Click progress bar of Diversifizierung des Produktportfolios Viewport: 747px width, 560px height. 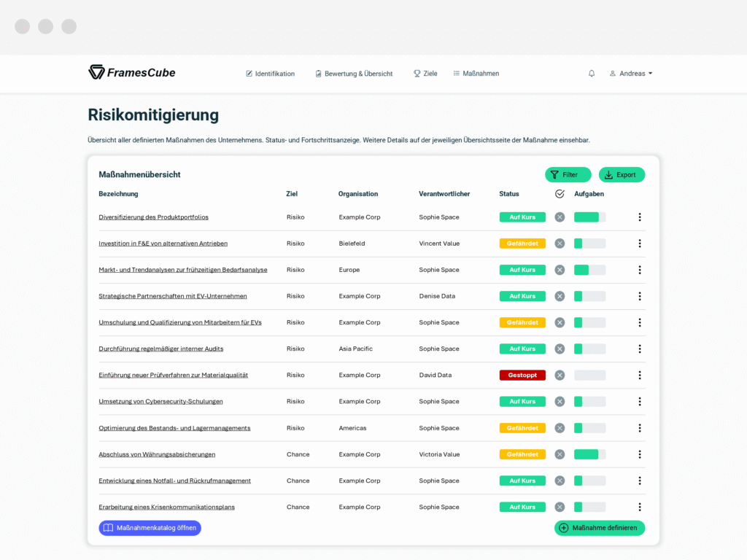(589, 217)
